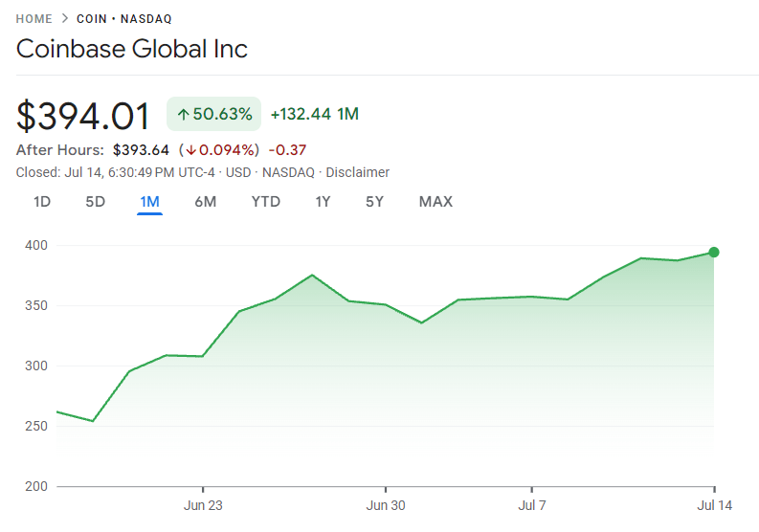The width and height of the screenshot is (759, 532).
Task: Open the Disclaimer link
Action: (x=358, y=173)
